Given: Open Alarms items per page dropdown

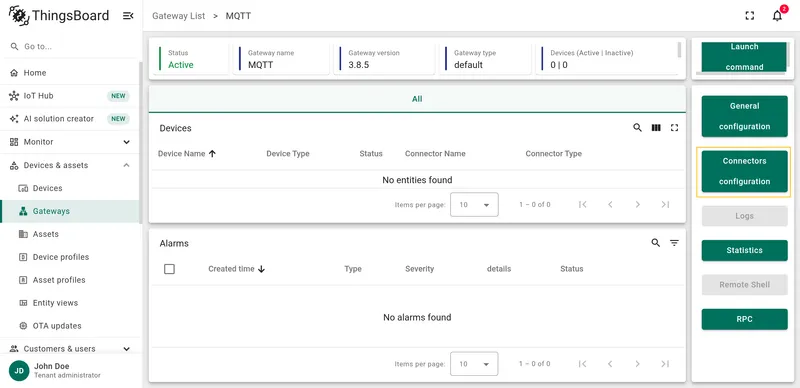Looking at the screenshot, I should [474, 364].
